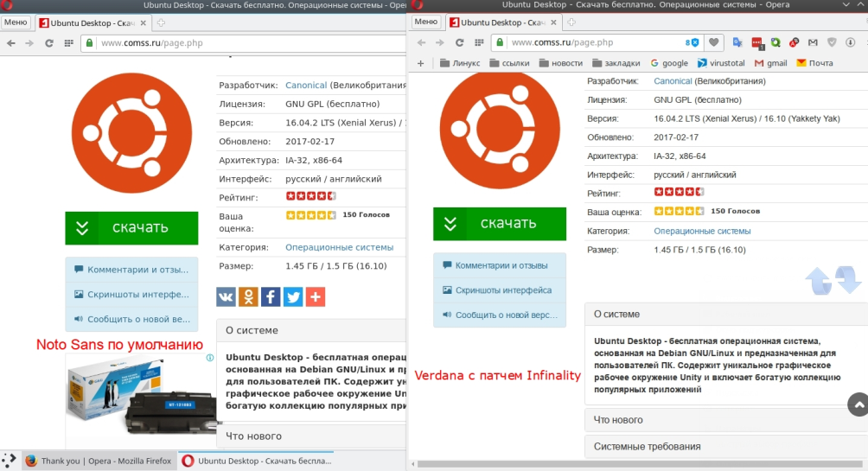Click Canonical link in right window
Screen dimensions: 868x471
(x=673, y=81)
